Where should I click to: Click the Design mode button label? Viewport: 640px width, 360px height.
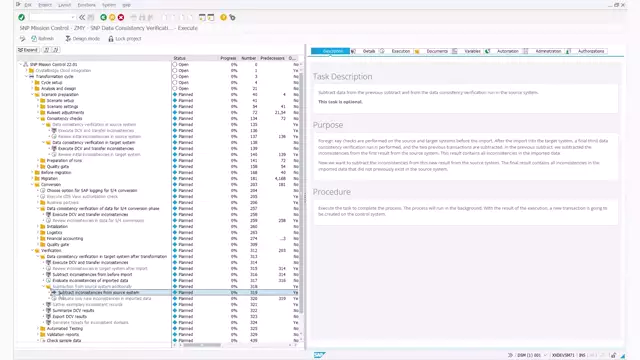click(x=86, y=38)
